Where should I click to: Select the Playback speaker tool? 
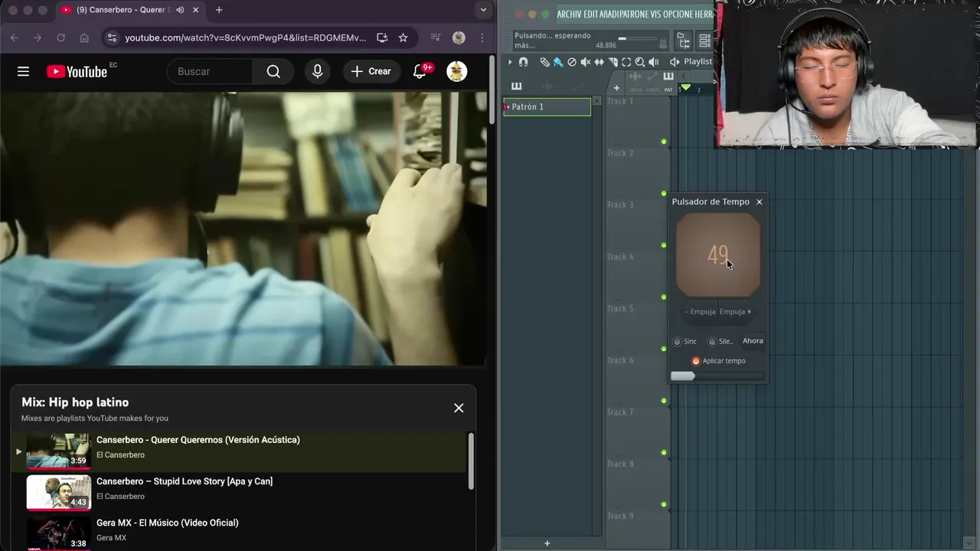[x=654, y=62]
